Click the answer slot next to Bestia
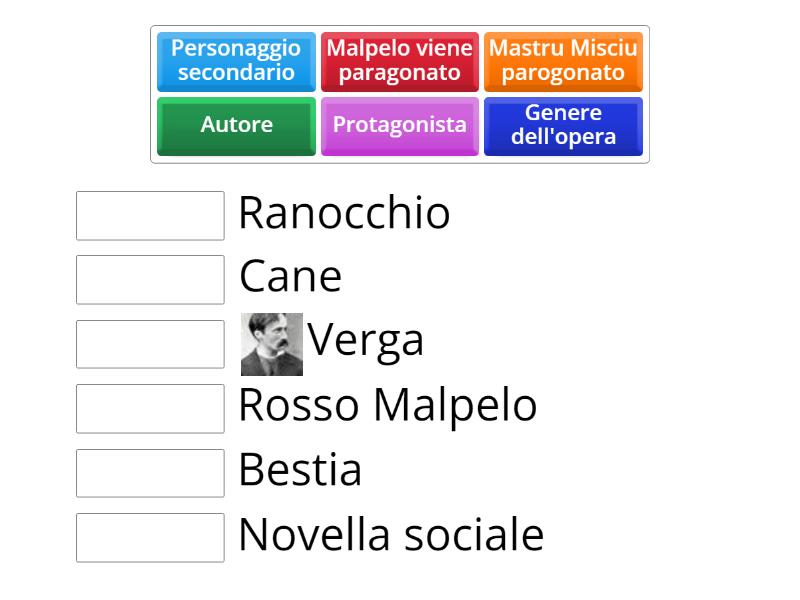Screen dimensions: 800x600 149,473
